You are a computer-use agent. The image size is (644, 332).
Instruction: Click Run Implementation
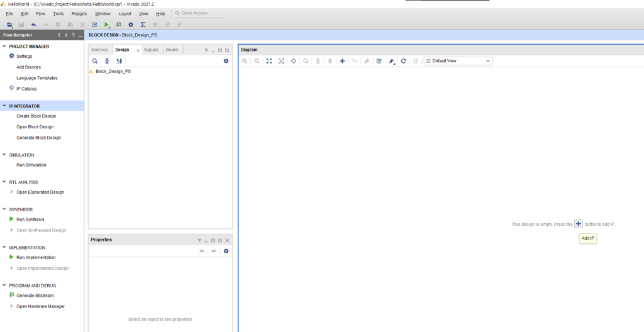point(36,257)
